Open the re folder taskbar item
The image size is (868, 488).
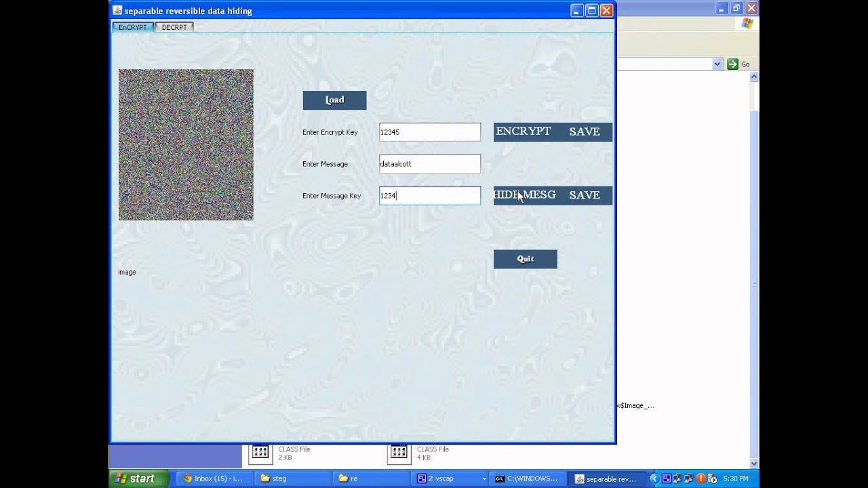(372, 479)
